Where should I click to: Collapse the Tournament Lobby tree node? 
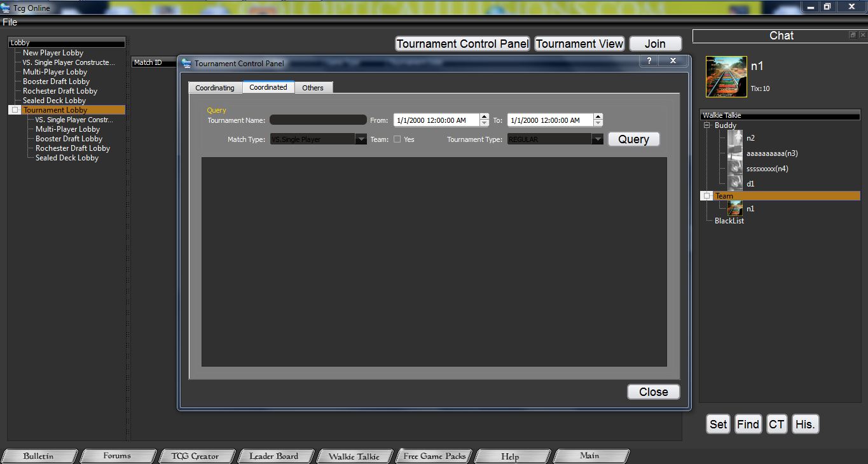[15, 110]
